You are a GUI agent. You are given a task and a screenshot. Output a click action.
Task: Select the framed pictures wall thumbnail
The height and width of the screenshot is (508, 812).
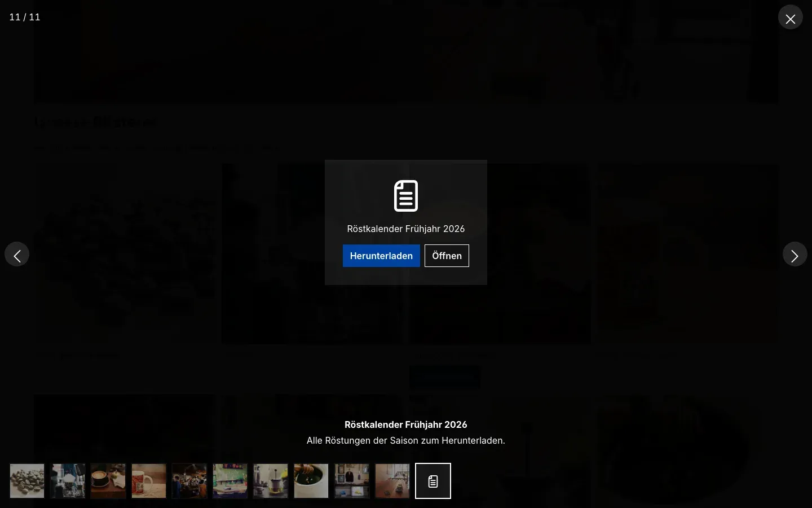pos(352,481)
